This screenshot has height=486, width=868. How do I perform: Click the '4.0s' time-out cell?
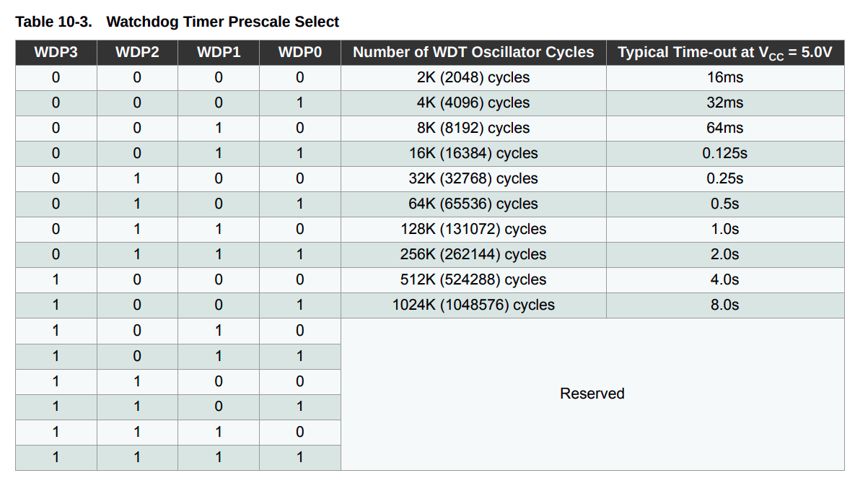coord(724,280)
